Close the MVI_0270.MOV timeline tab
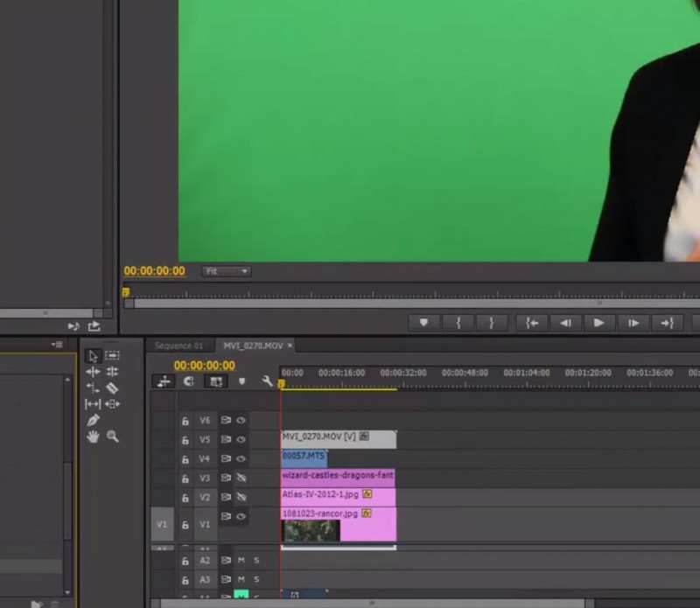This screenshot has height=608, width=700. click(290, 346)
